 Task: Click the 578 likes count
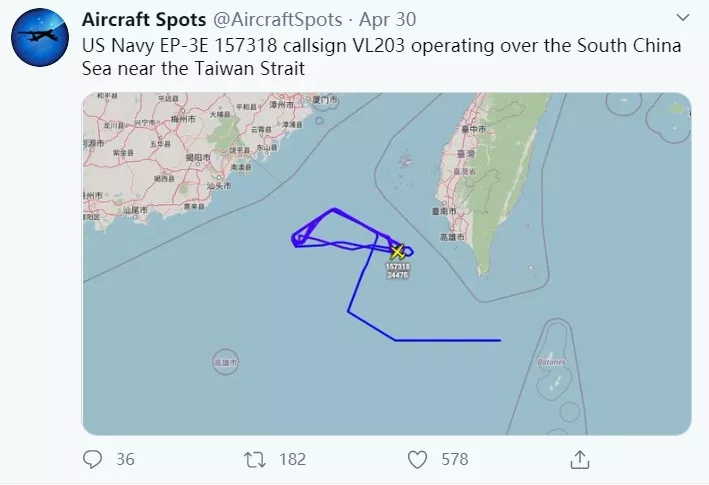click(454, 460)
